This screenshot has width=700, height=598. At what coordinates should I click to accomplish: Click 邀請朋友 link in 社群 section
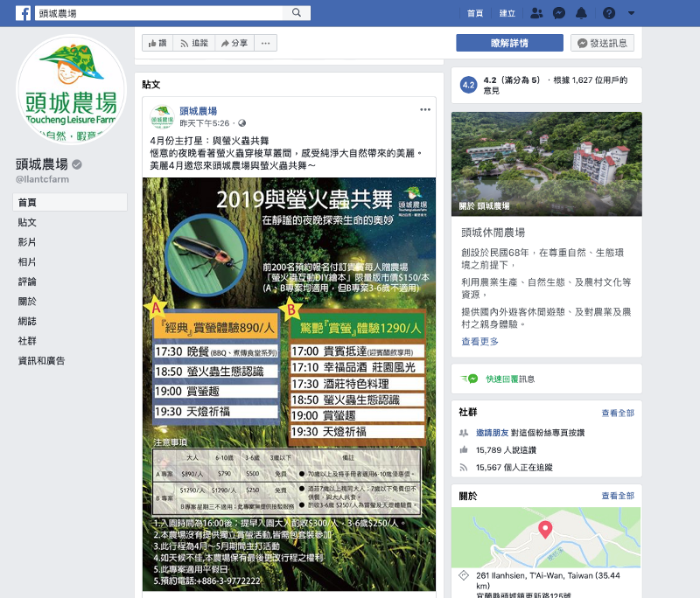493,433
